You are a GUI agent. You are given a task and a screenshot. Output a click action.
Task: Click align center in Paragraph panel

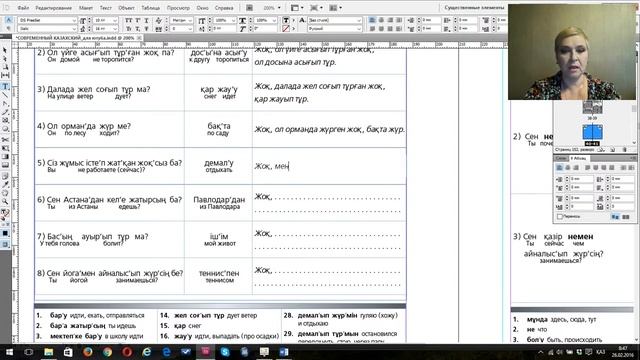[x=568, y=167]
